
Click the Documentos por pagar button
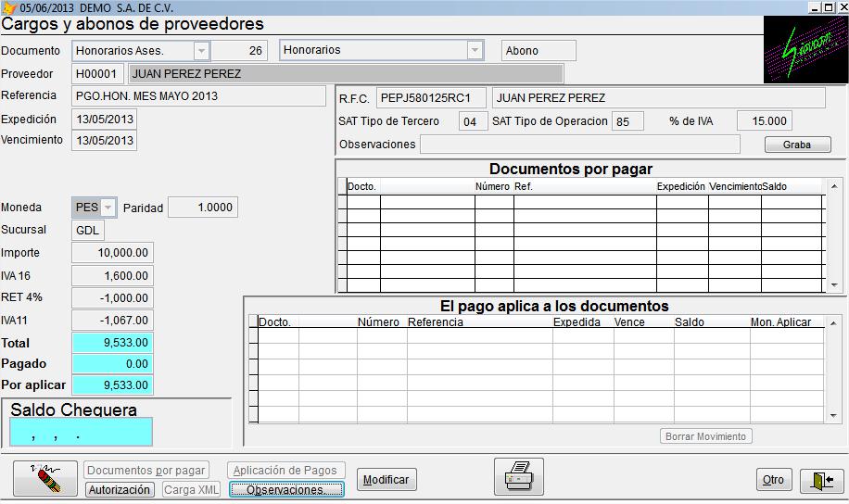click(x=146, y=470)
